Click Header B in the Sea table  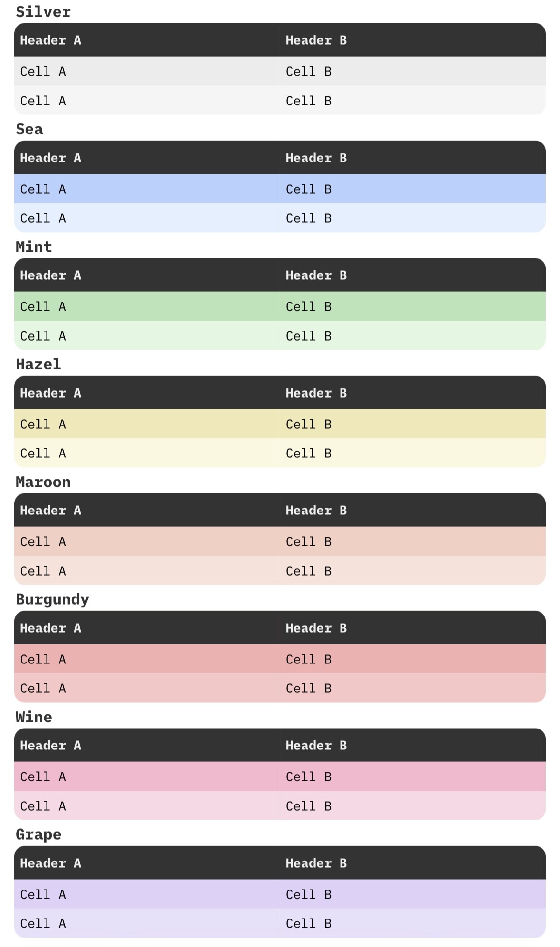(316, 158)
